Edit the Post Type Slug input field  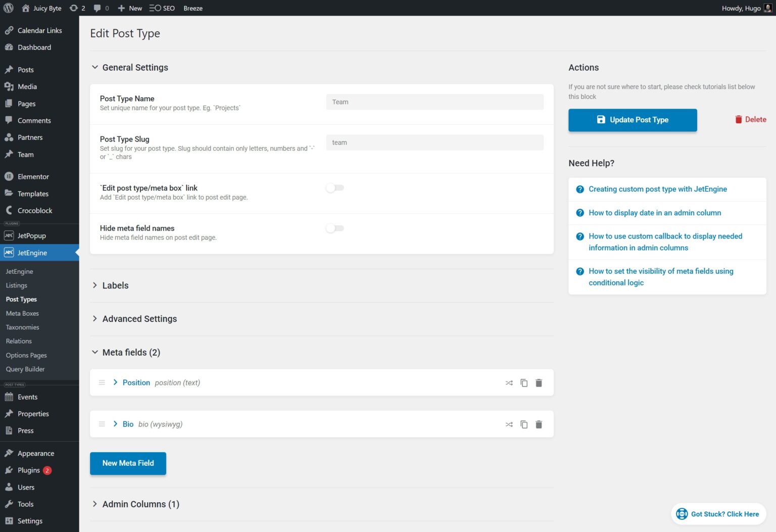(433, 142)
